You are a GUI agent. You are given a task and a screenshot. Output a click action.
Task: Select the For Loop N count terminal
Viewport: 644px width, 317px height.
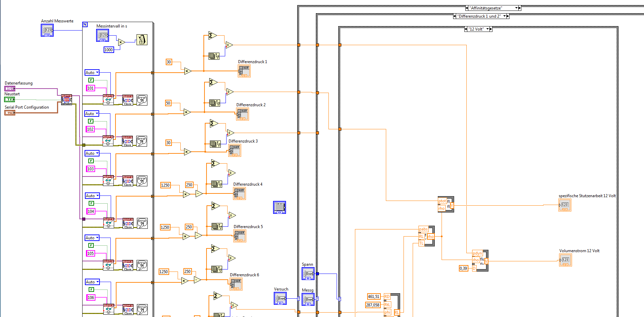[85, 24]
